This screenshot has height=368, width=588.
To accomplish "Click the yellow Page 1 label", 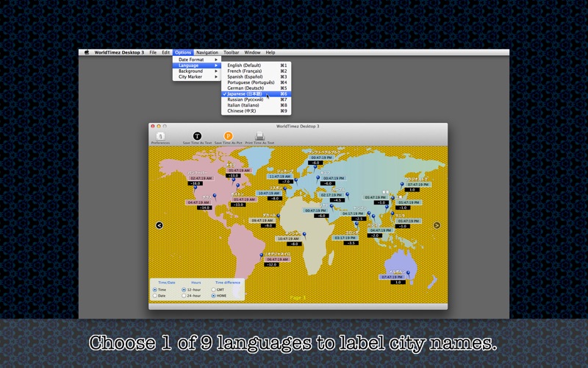I will (298, 298).
